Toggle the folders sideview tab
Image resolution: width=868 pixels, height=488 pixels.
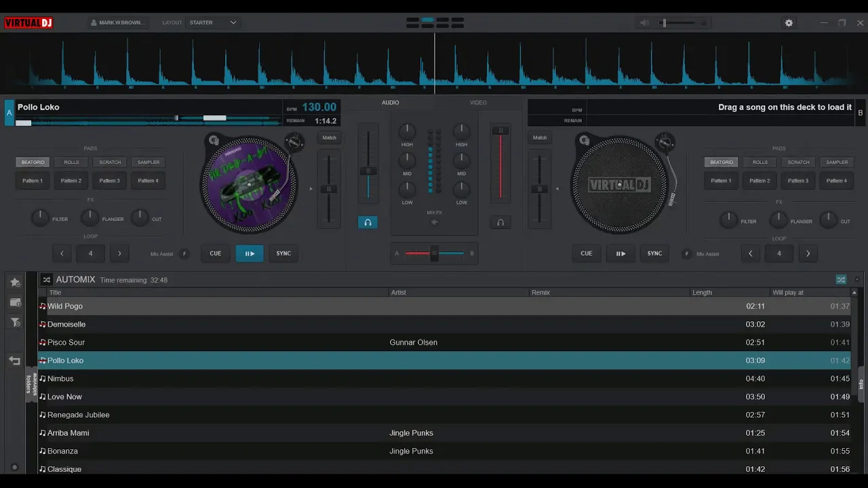click(x=31, y=384)
